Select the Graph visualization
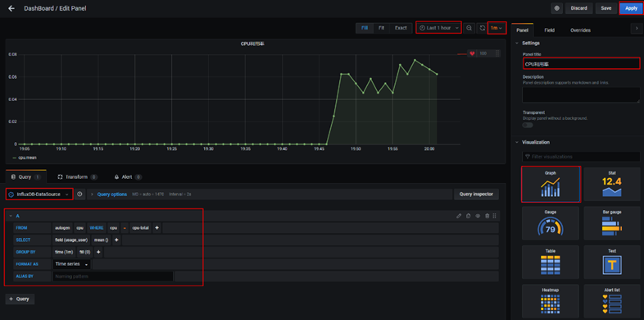This screenshot has height=320, width=644. (551, 185)
